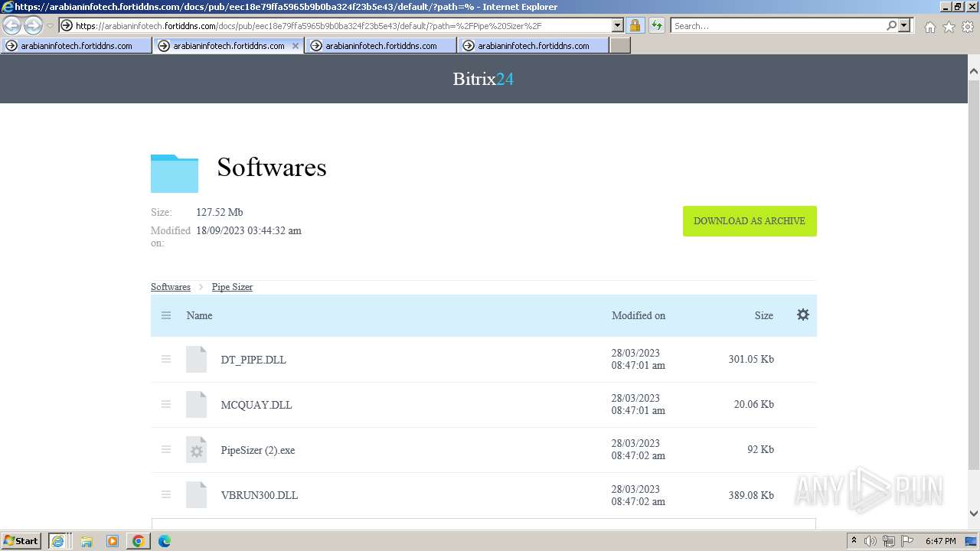980x551 pixels.
Task: Click the search magnifier icon
Action: tap(891, 25)
